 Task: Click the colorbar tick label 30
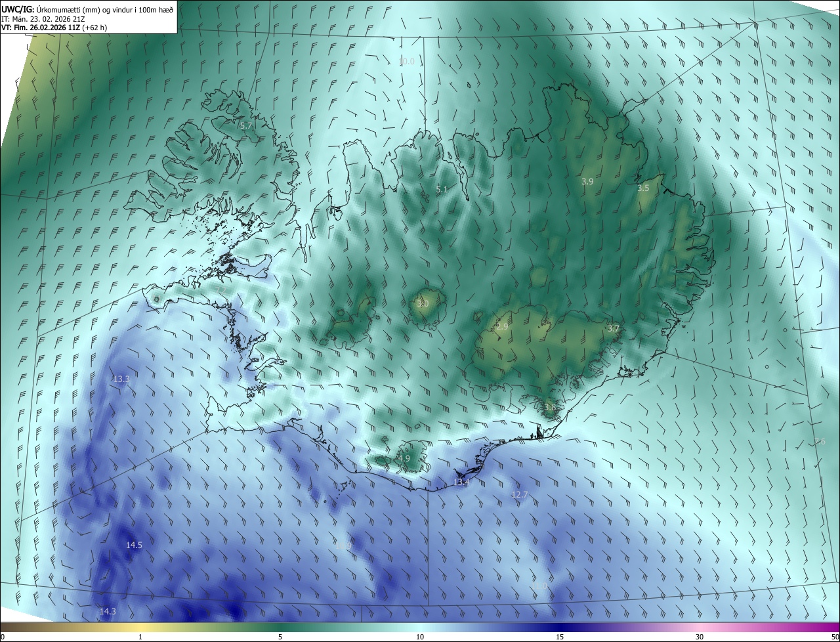pyautogui.click(x=700, y=637)
